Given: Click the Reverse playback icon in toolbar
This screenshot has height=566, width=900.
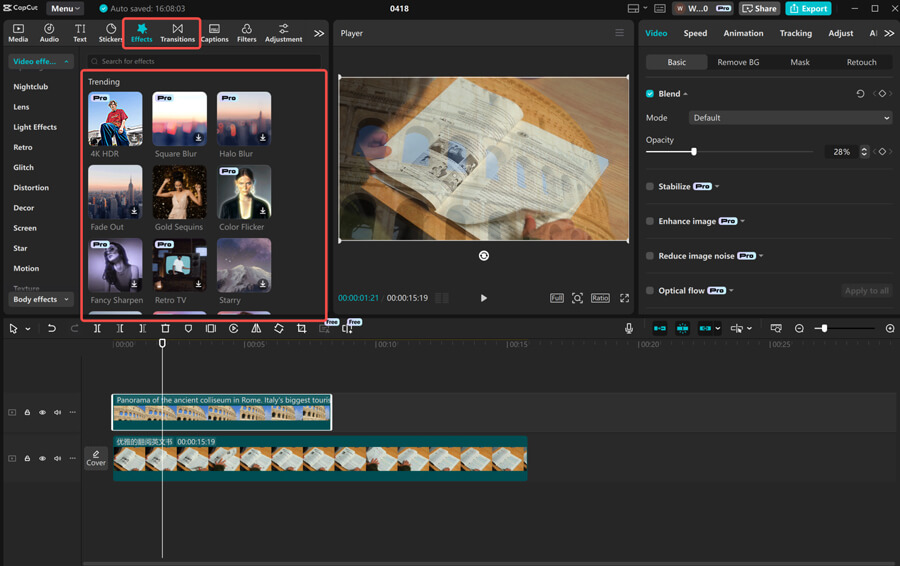Looking at the screenshot, I should click(x=234, y=328).
